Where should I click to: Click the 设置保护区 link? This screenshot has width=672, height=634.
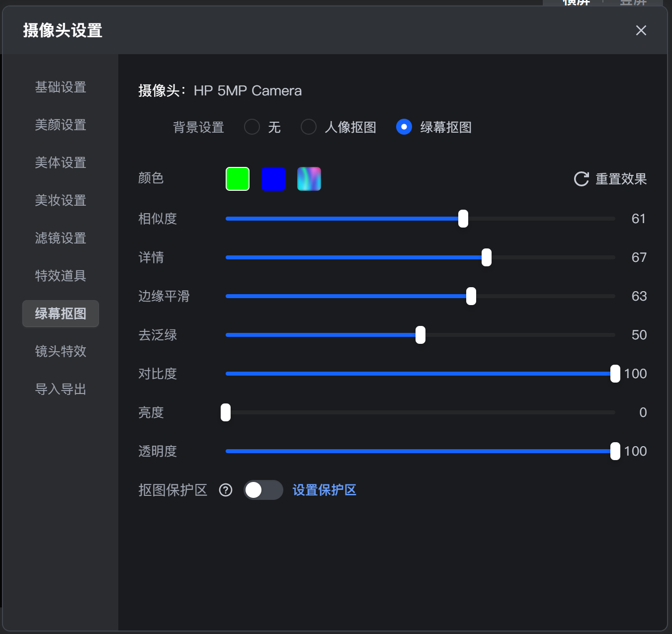coord(324,490)
